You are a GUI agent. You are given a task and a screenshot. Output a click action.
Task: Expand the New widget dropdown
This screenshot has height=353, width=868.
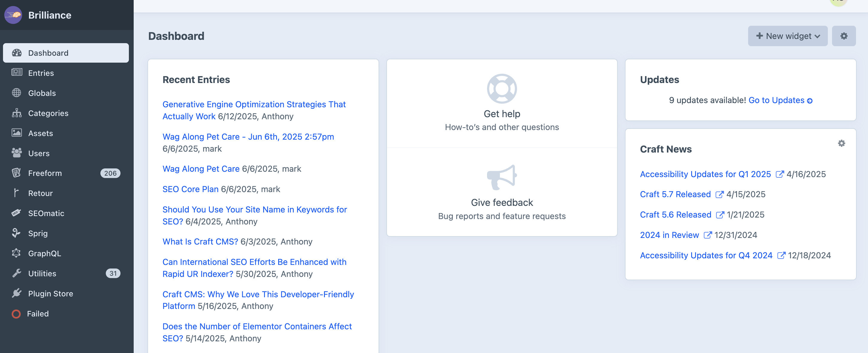coord(787,36)
